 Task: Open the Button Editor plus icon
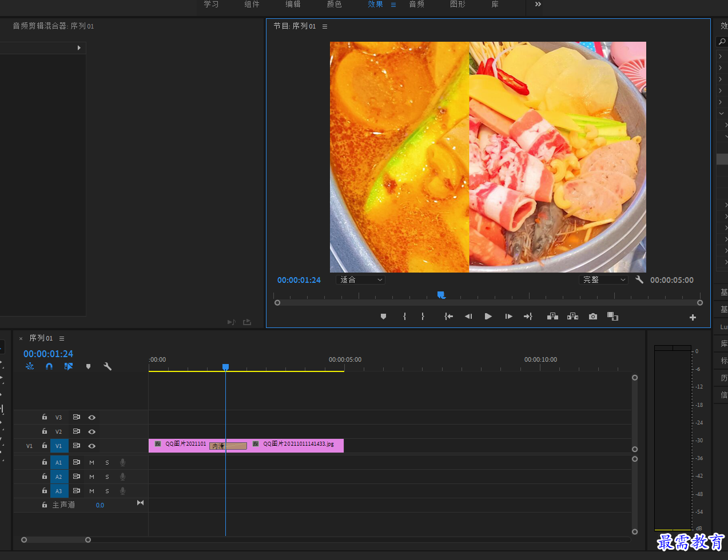point(693,317)
